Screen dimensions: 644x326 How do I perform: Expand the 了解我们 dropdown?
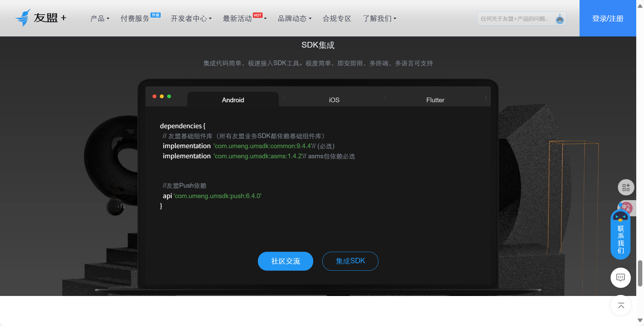click(379, 19)
